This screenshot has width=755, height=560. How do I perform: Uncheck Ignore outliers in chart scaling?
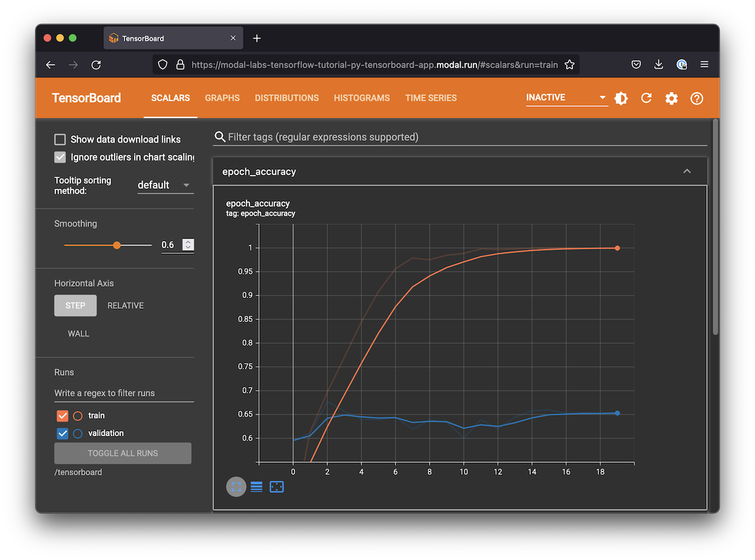click(60, 157)
